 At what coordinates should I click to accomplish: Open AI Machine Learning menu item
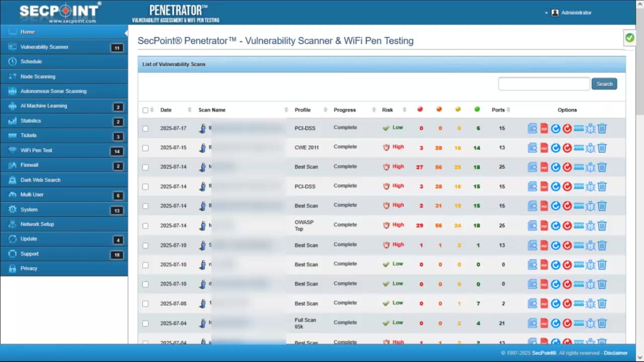pyautogui.click(x=64, y=106)
